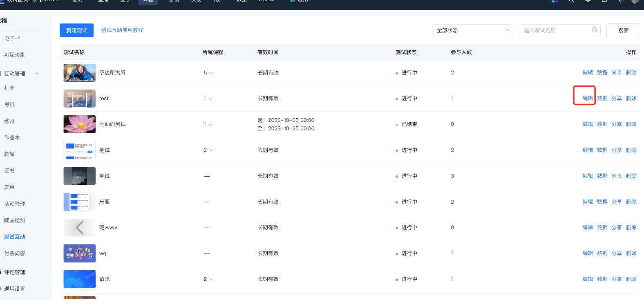This screenshot has width=644, height=305.
Task: Open 考试 in the sidebar
Action: click(x=9, y=105)
